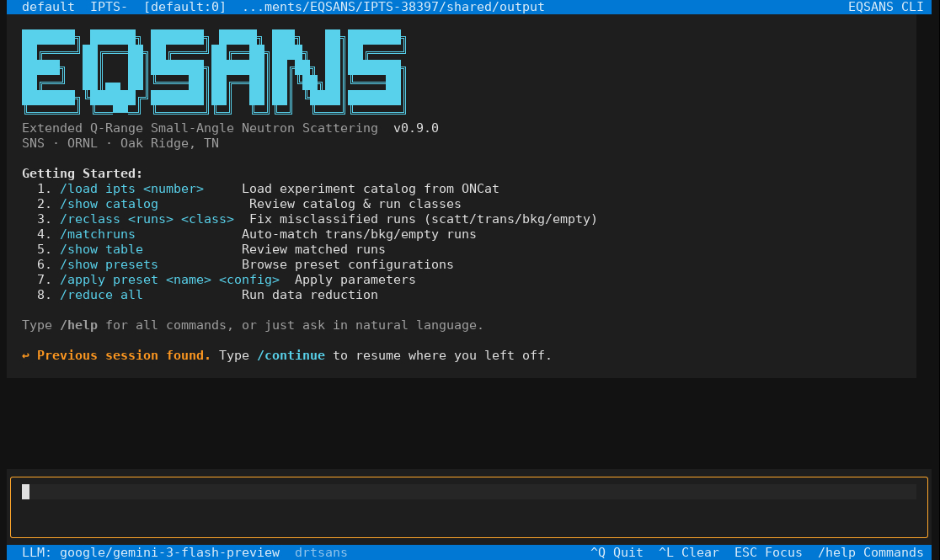This screenshot has height=560, width=940.
Task: Click the orange return arrow icon
Action: [26, 355]
